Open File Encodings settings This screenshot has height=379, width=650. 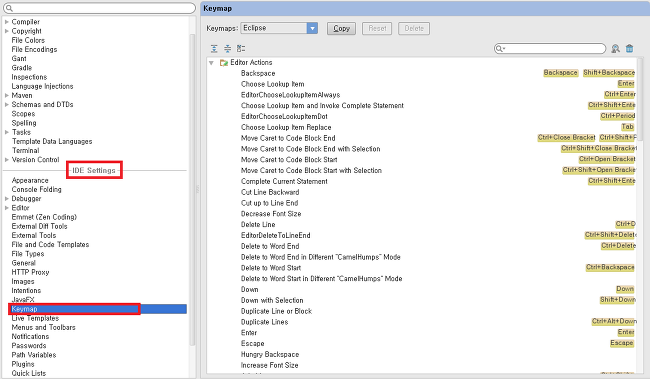coord(34,49)
